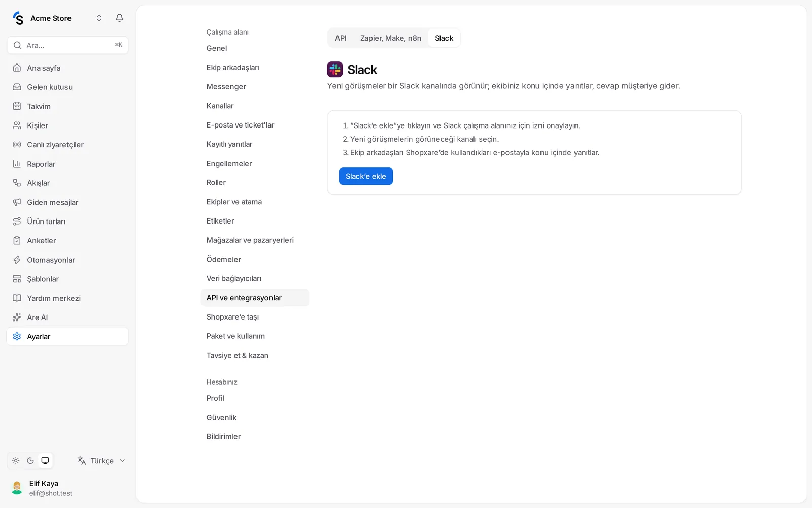812x508 pixels.
Task: Open Anketler clipboard icon
Action: (x=17, y=241)
